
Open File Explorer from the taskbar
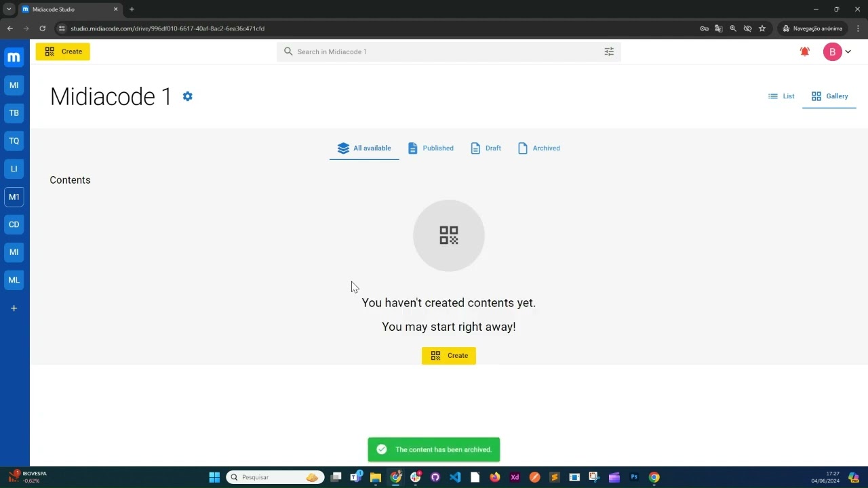[x=376, y=477]
